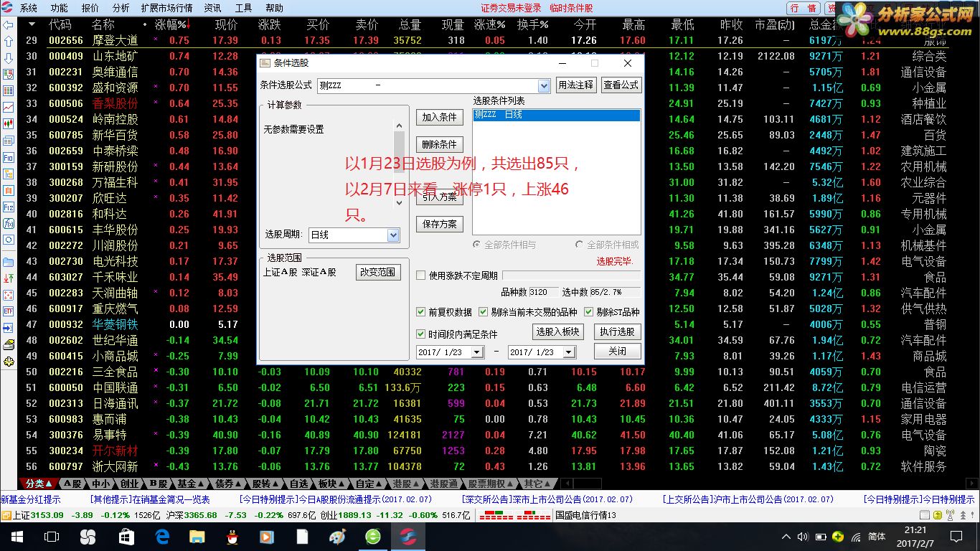Image resolution: width=980 pixels, height=551 pixels.
Task: Click the 选股入板块 button
Action: 558,331
